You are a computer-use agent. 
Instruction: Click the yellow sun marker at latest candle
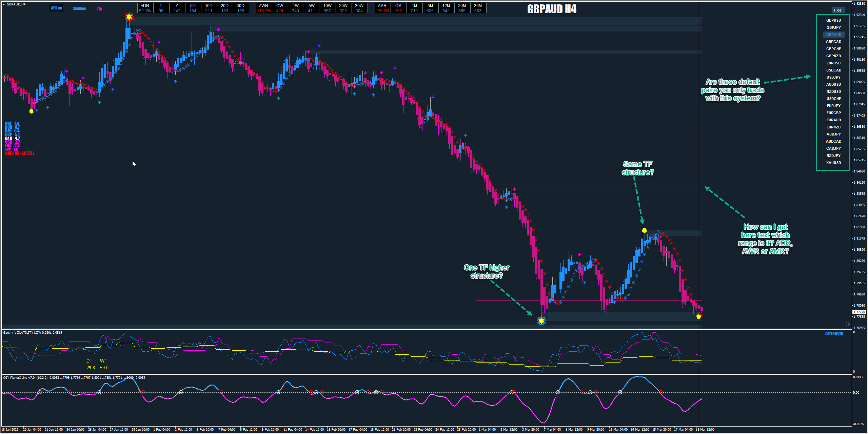tap(698, 317)
